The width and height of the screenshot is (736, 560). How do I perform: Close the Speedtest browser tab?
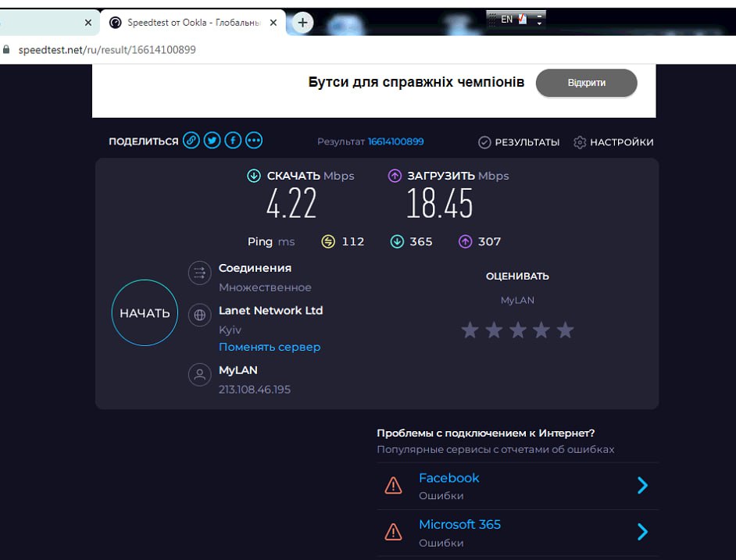coord(273,23)
